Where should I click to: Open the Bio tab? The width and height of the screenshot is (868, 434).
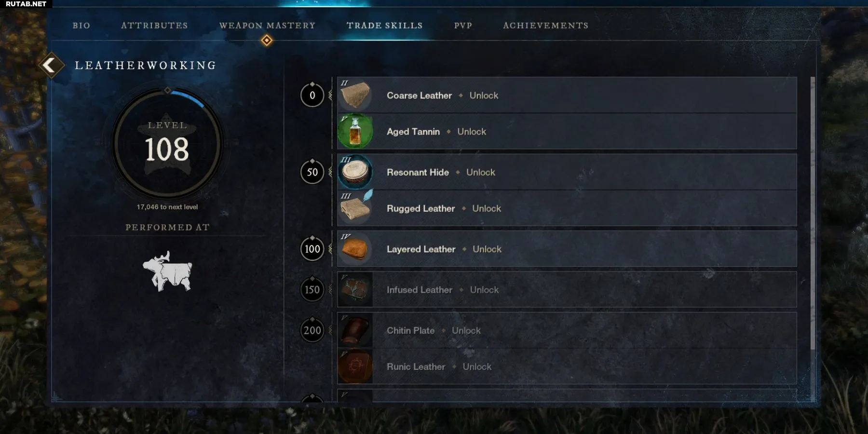coord(81,26)
